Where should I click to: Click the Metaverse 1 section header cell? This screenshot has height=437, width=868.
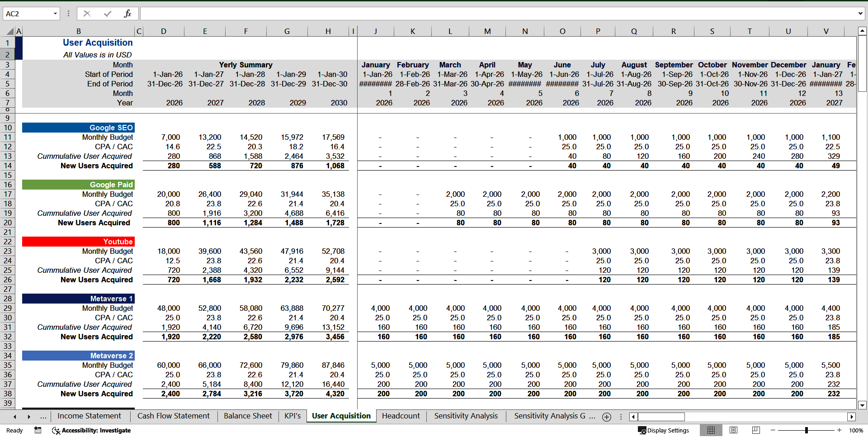pyautogui.click(x=78, y=299)
